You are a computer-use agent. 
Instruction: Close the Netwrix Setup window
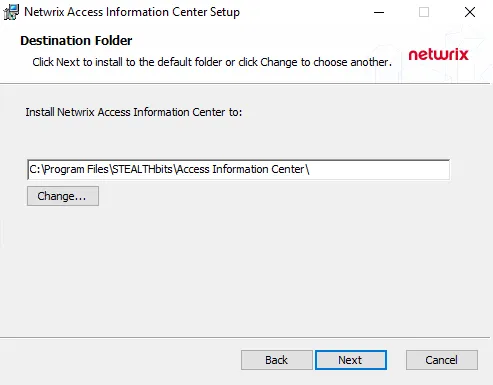pos(470,12)
